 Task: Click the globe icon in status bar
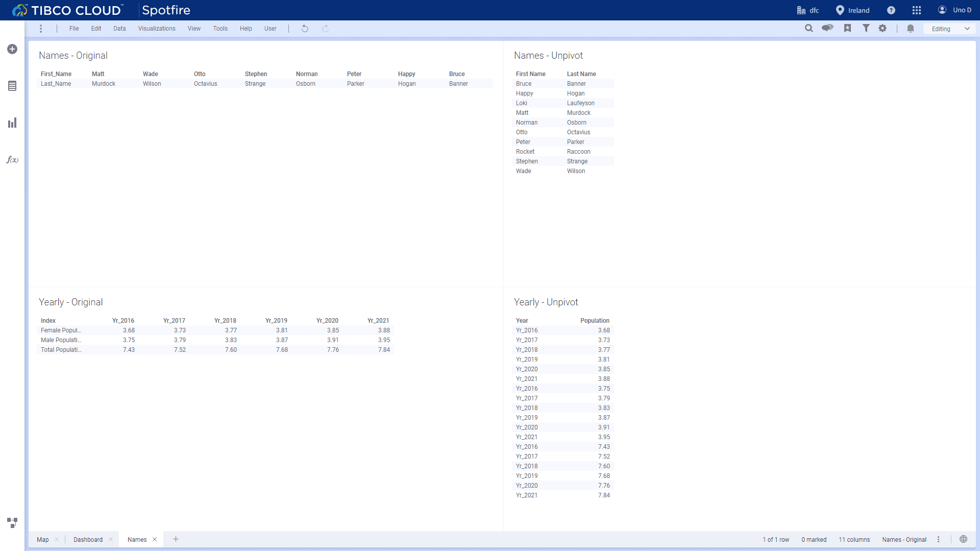(964, 539)
